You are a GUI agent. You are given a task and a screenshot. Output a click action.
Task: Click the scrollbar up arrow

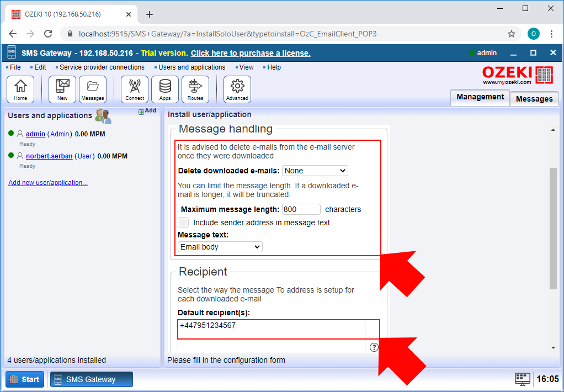click(x=553, y=130)
